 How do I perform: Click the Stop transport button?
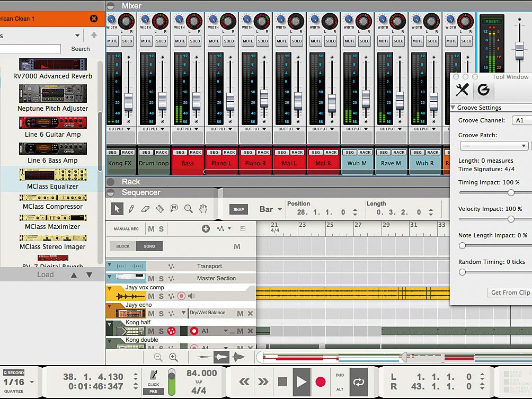point(282,382)
